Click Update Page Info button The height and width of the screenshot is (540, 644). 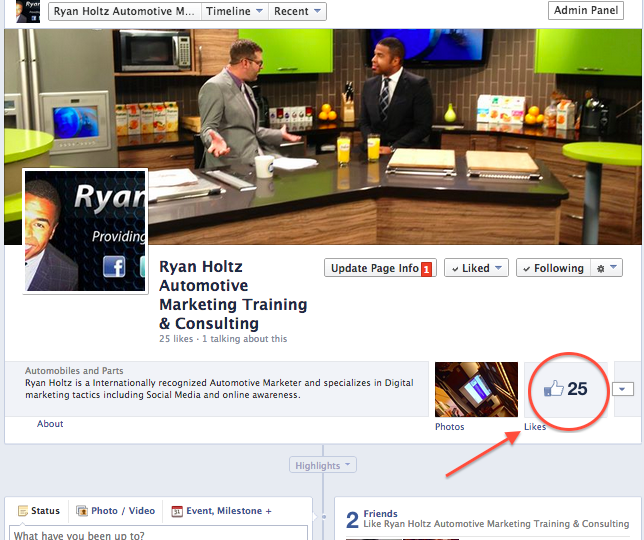(x=380, y=268)
